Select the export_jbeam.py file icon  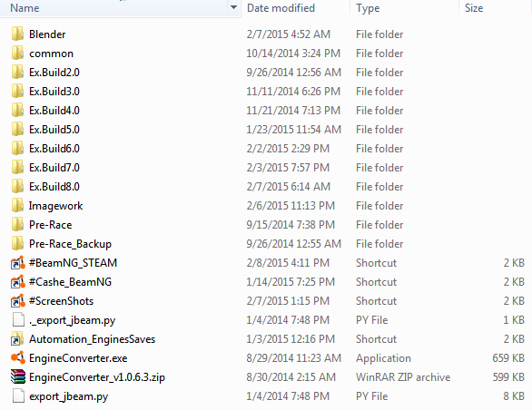click(18, 395)
